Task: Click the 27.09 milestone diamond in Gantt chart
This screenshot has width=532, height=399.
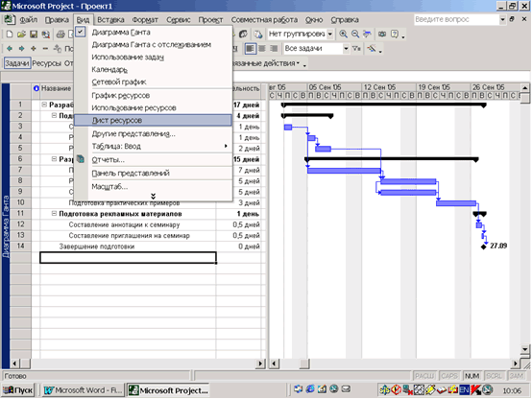Action: (x=483, y=246)
